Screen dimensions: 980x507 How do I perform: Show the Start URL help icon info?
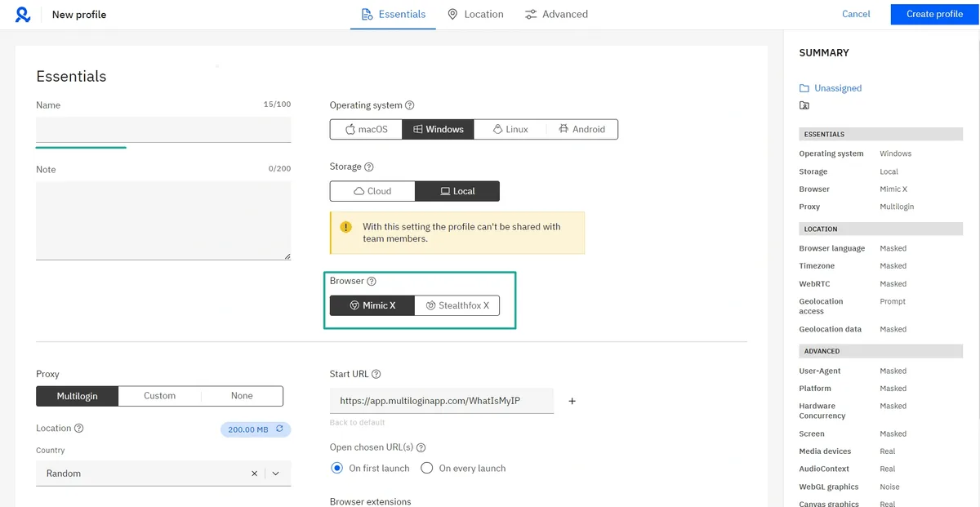pyautogui.click(x=376, y=374)
